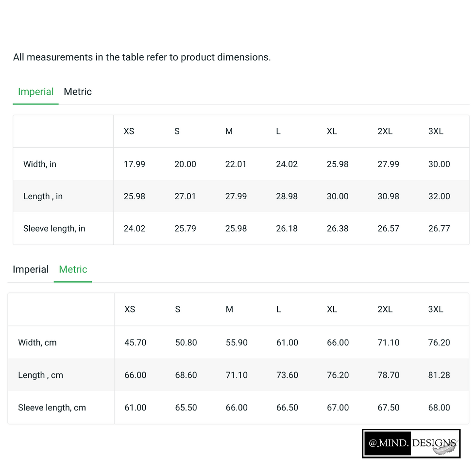The width and height of the screenshot is (476, 476).
Task: Select S sleeve length value 65.50 cm
Action: click(x=186, y=408)
